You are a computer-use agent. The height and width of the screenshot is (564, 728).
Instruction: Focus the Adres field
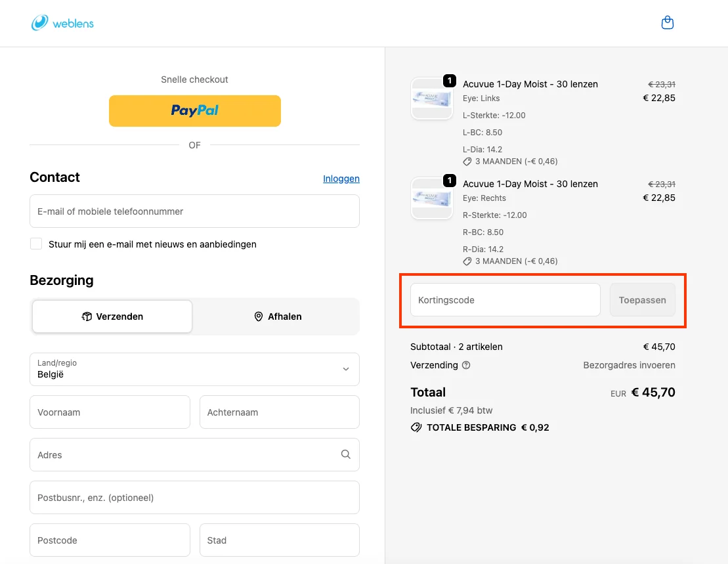[194, 455]
